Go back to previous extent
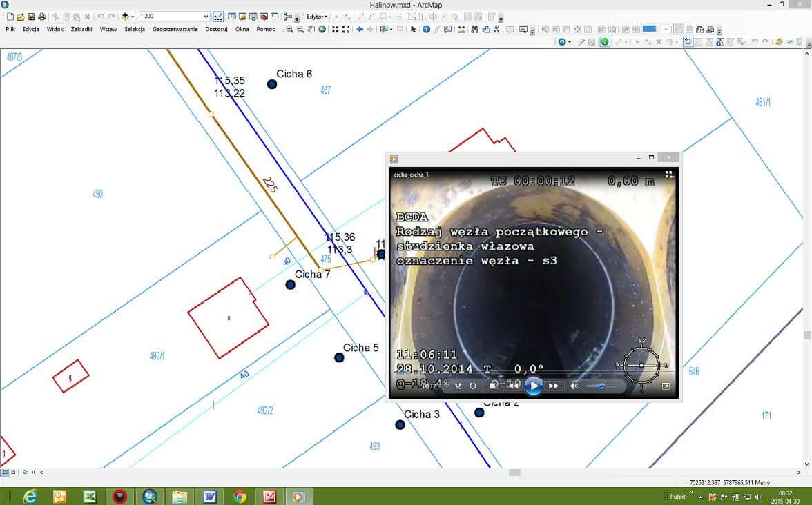812x505 pixels. click(x=360, y=30)
